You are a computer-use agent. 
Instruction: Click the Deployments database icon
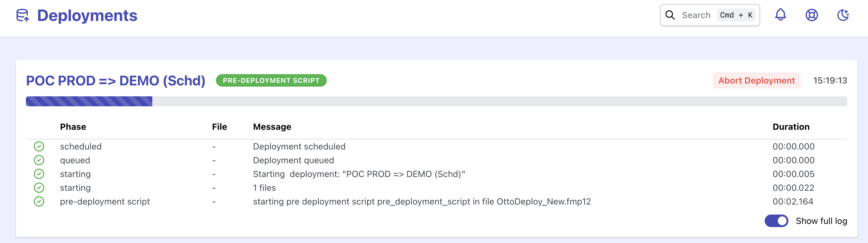click(x=22, y=16)
